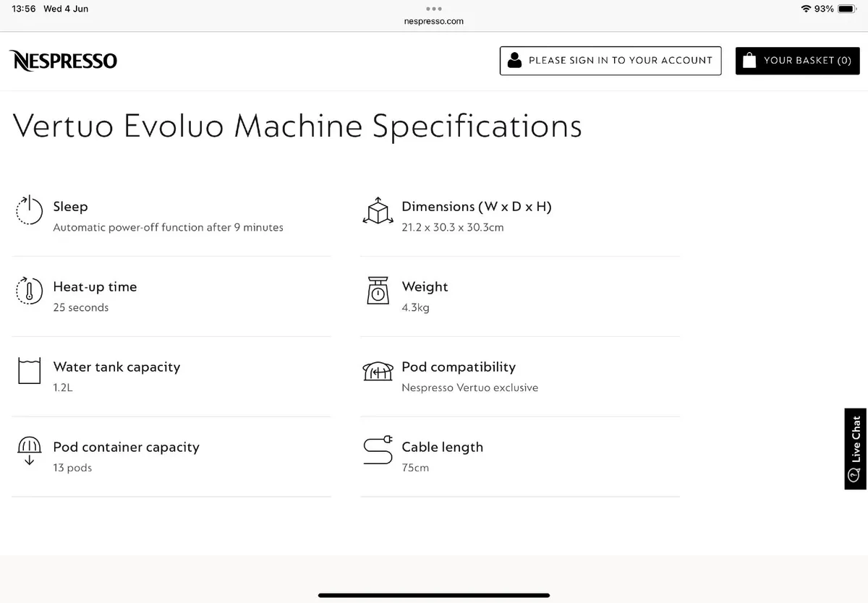Click the Water tank capacity icon
The width and height of the screenshot is (868, 603).
click(29, 371)
